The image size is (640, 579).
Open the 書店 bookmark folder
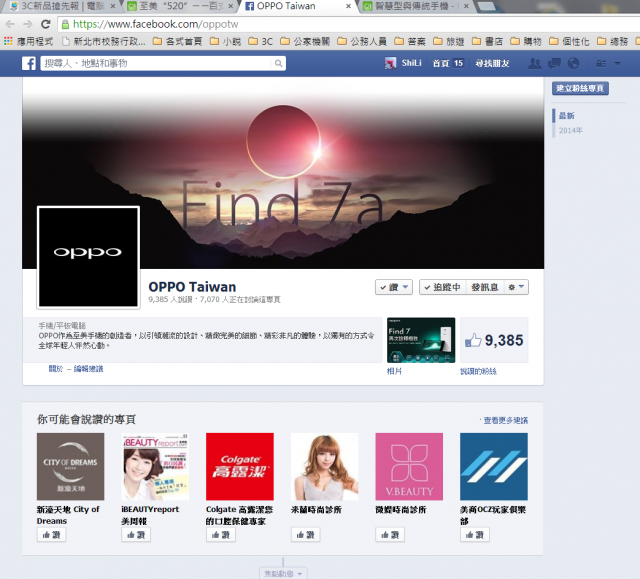(487, 41)
